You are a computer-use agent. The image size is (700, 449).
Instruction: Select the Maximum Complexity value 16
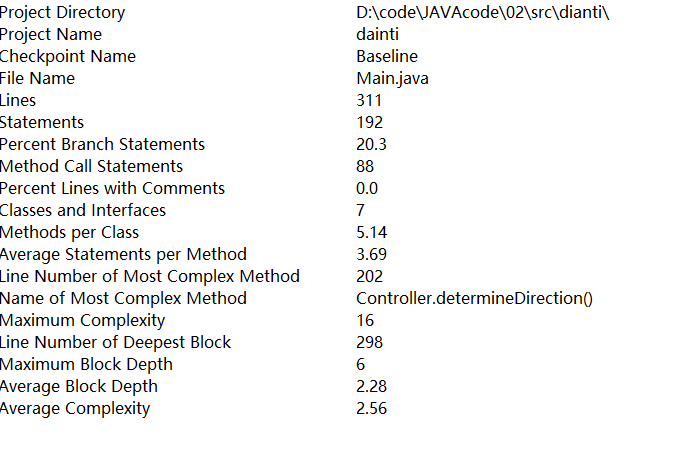pyautogui.click(x=365, y=320)
